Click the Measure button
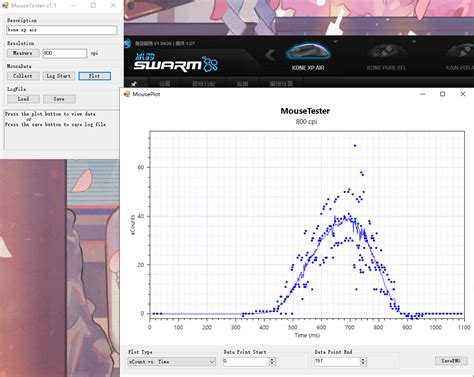Image resolution: width=474 pixels, height=377 pixels. click(23, 53)
